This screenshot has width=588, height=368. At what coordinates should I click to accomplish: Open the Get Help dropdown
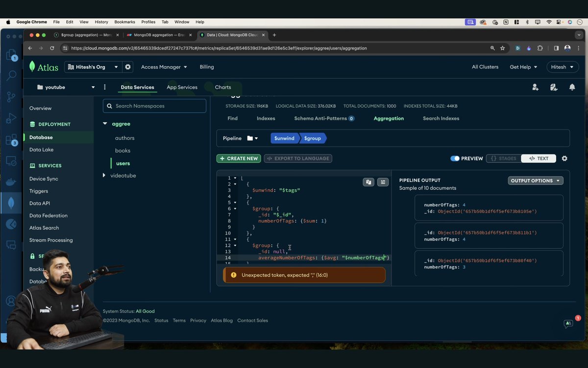pyautogui.click(x=523, y=67)
